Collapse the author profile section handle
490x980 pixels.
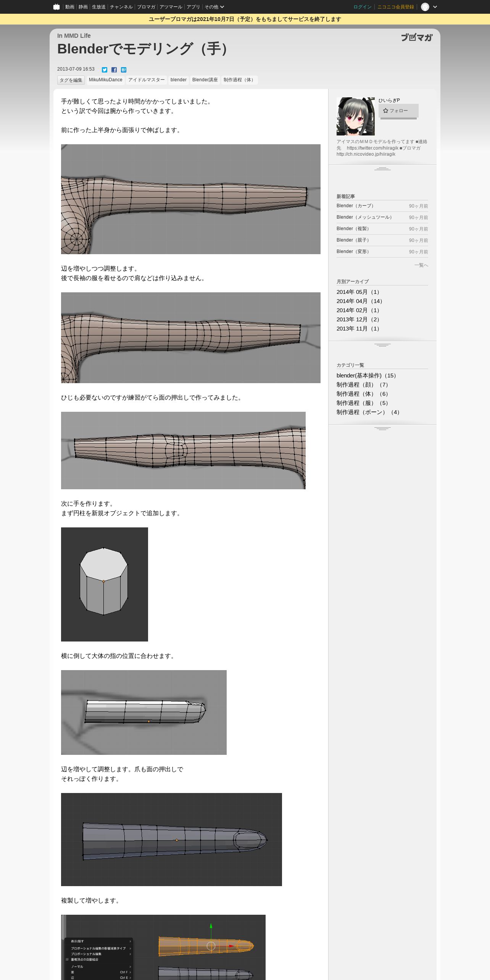[382, 169]
